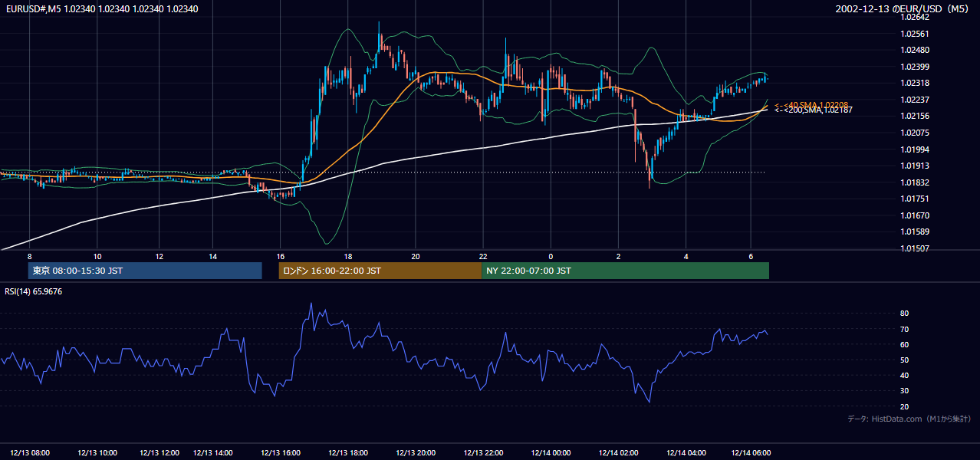
Task: Click bottom time label 12/14 04:00
Action: (686, 453)
